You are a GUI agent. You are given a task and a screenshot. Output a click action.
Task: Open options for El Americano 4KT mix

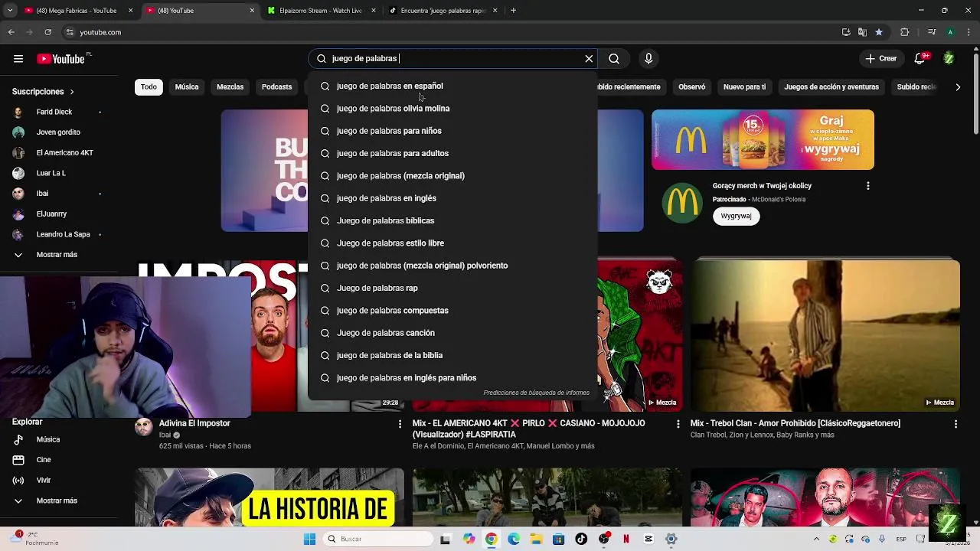pyautogui.click(x=678, y=424)
